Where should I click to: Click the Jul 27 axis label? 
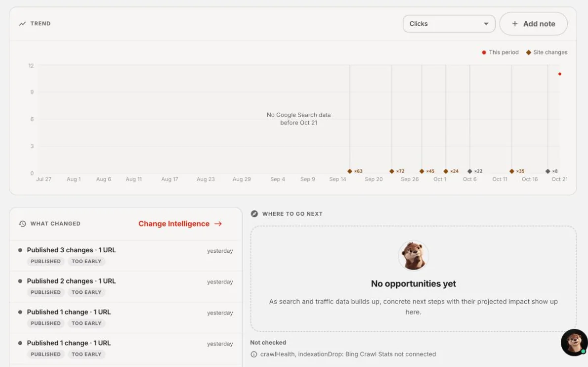coord(43,180)
